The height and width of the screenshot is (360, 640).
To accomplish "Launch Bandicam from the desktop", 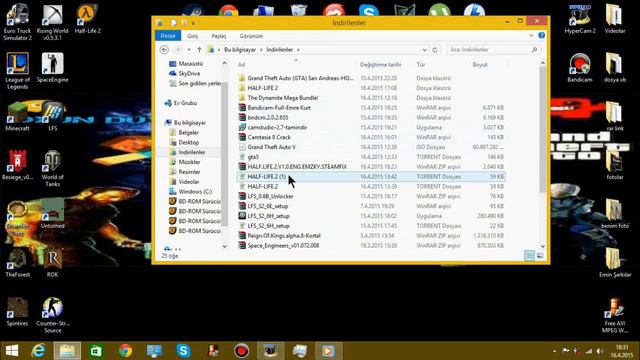I will [x=580, y=67].
